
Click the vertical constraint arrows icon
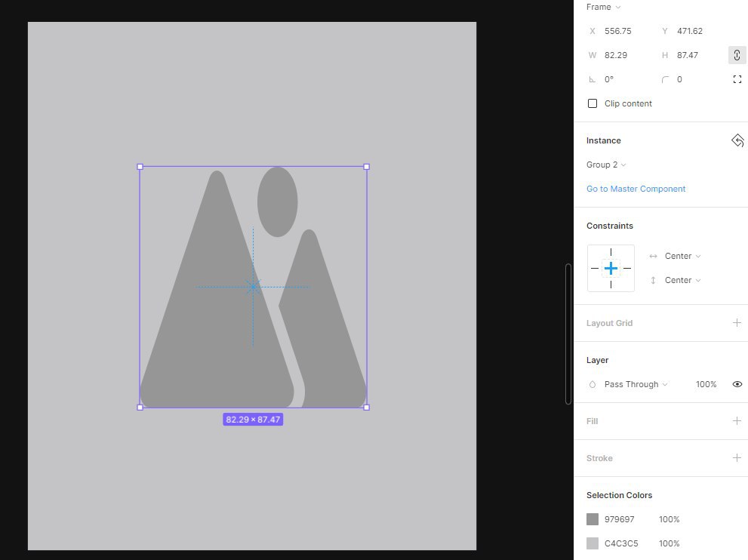[653, 280]
